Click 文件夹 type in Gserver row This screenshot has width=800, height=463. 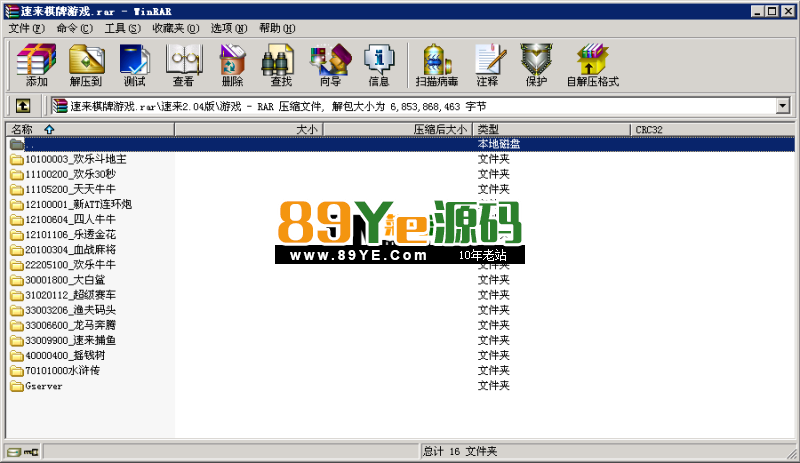[493, 386]
